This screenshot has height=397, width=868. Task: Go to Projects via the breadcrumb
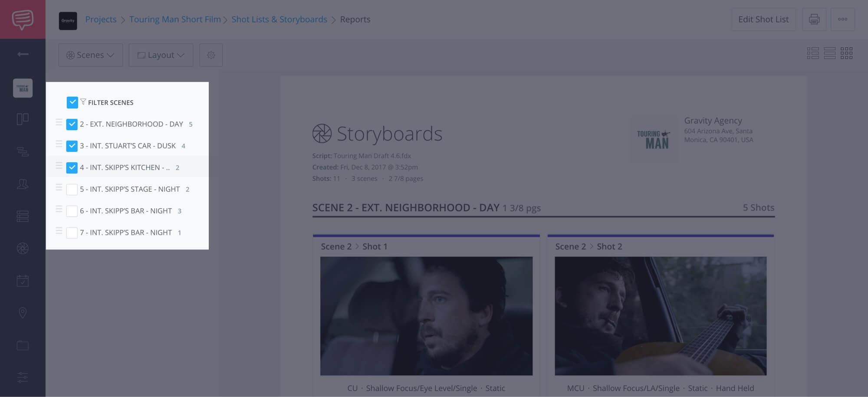[101, 19]
